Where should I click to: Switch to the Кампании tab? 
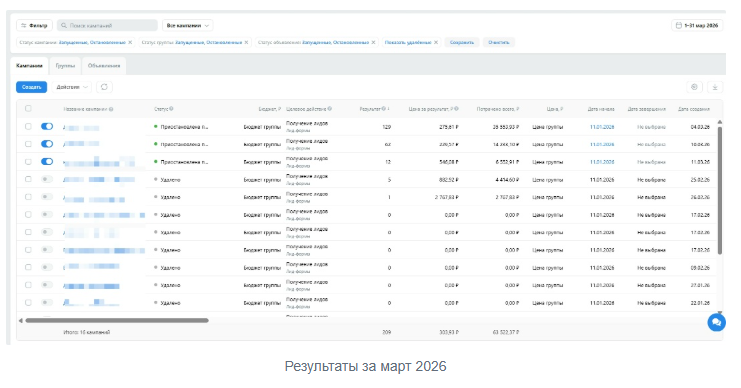(29, 66)
